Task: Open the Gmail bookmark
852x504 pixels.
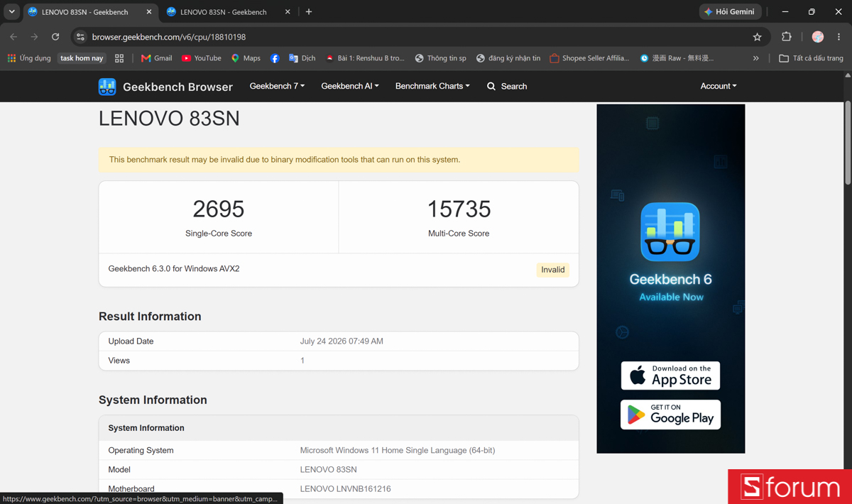Action: pos(156,58)
